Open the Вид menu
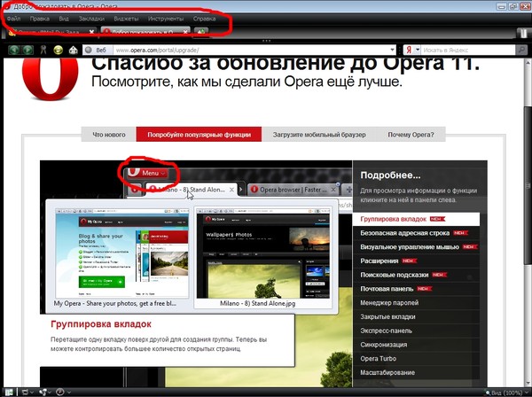This screenshot has height=397, width=532. (64, 19)
